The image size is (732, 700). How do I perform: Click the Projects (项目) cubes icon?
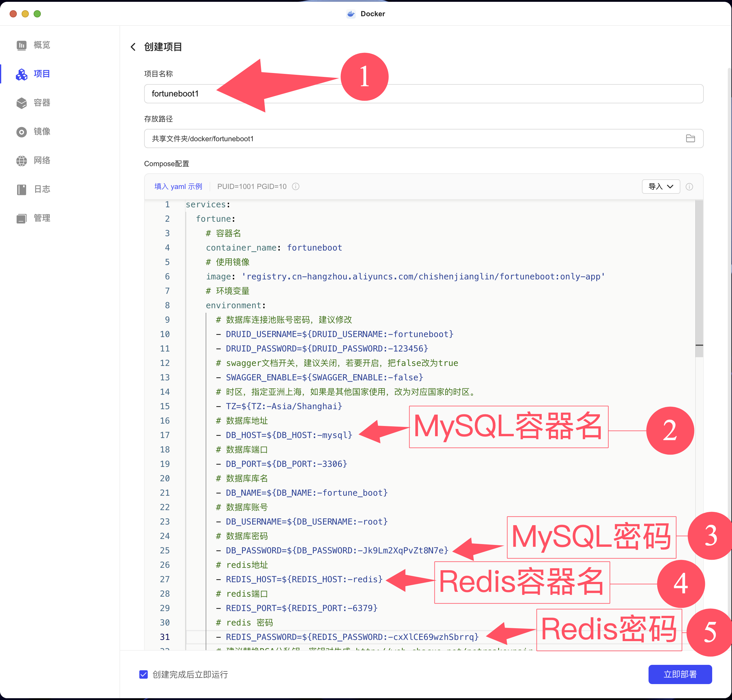[22, 74]
